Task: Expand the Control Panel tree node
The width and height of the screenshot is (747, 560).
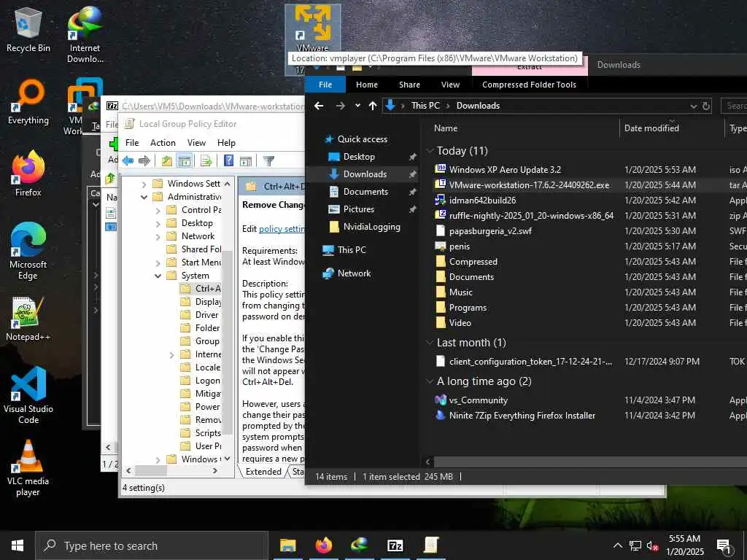Action: 158,211
